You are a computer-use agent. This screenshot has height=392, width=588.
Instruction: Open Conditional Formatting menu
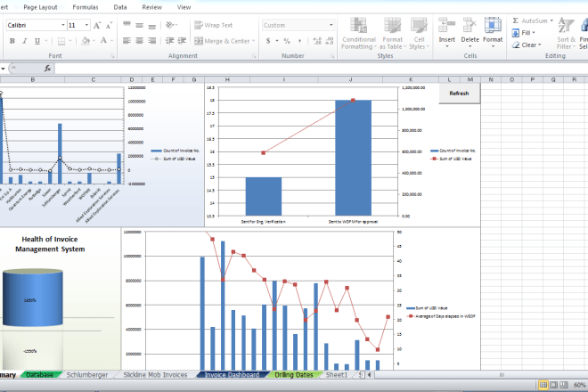(x=359, y=33)
